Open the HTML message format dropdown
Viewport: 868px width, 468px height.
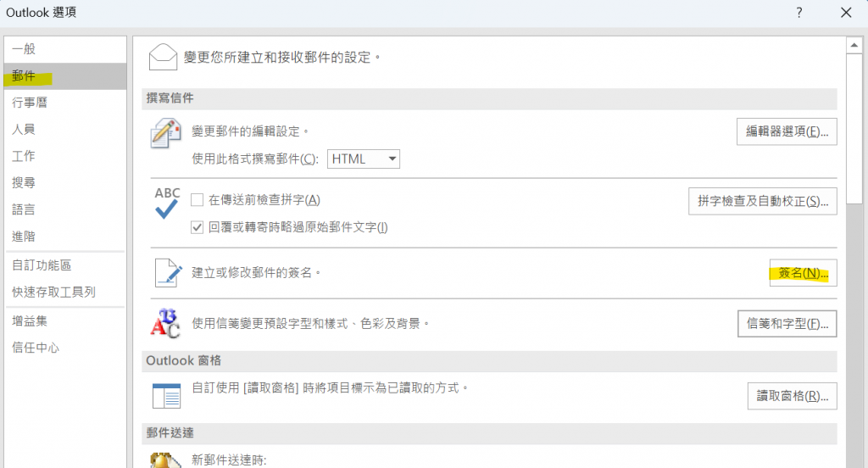pyautogui.click(x=364, y=159)
